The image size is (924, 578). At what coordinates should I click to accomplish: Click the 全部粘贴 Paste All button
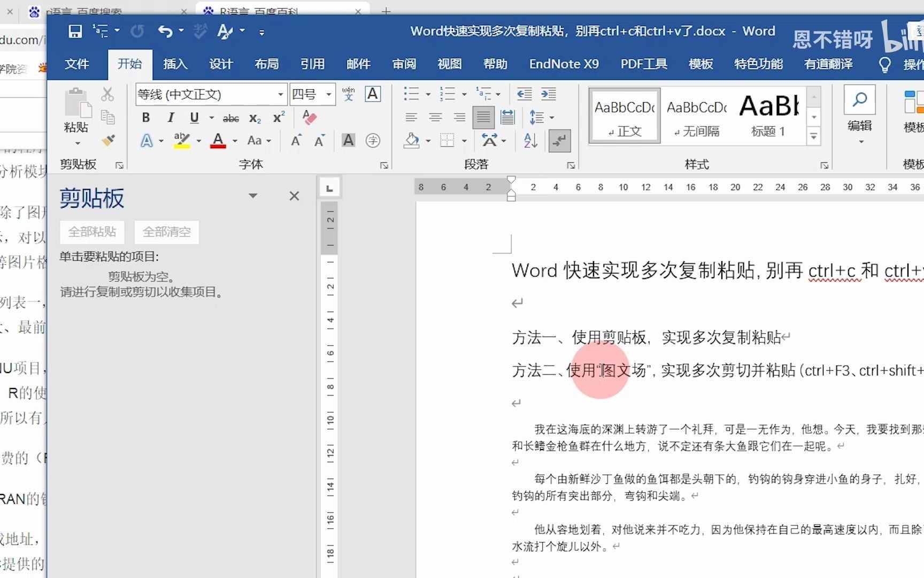pos(92,232)
